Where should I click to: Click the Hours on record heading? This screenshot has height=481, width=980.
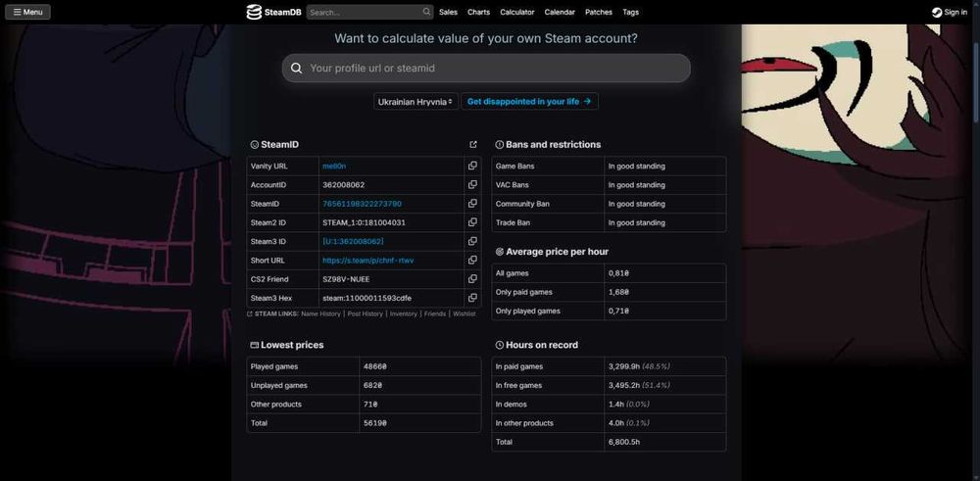tap(542, 345)
